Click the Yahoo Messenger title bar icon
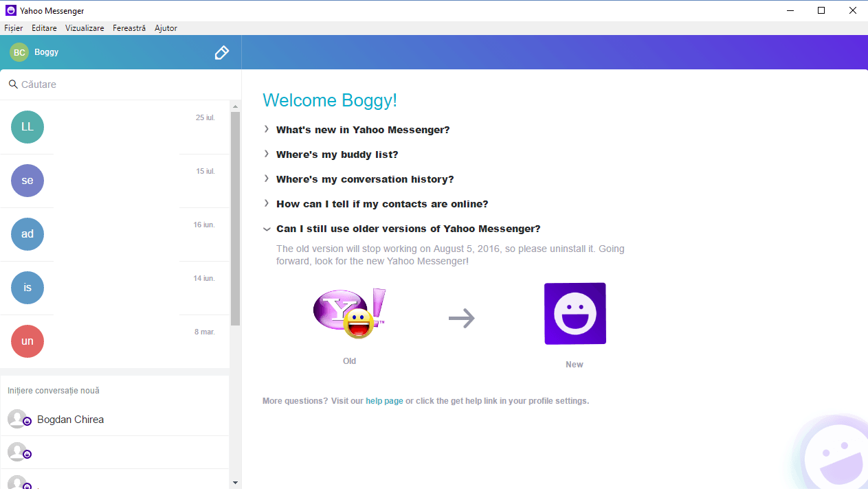This screenshot has height=491, width=868. point(11,11)
